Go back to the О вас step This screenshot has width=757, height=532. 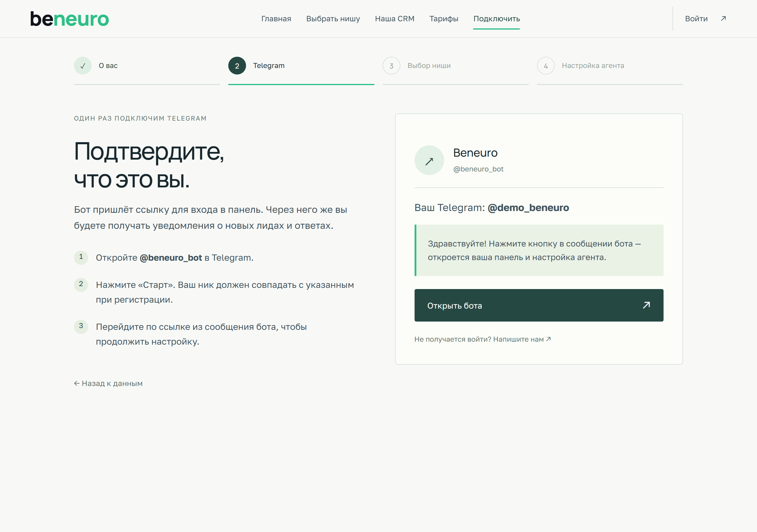point(108,66)
